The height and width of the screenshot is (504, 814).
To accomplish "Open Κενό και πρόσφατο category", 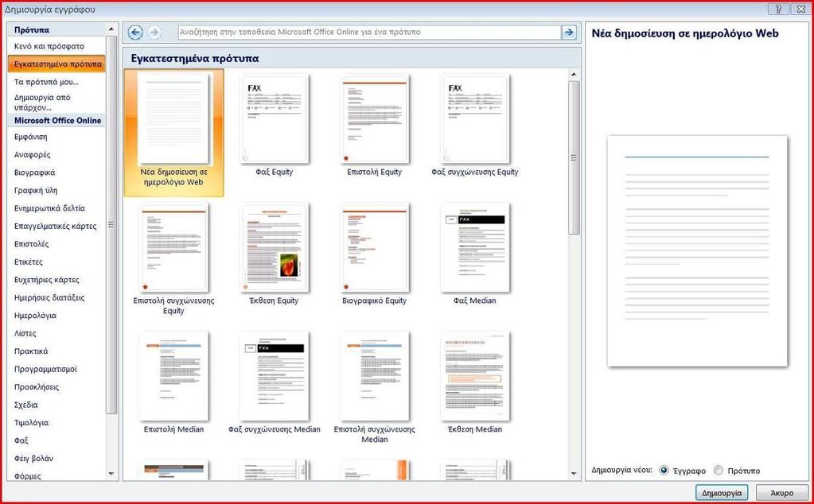I will point(56,46).
